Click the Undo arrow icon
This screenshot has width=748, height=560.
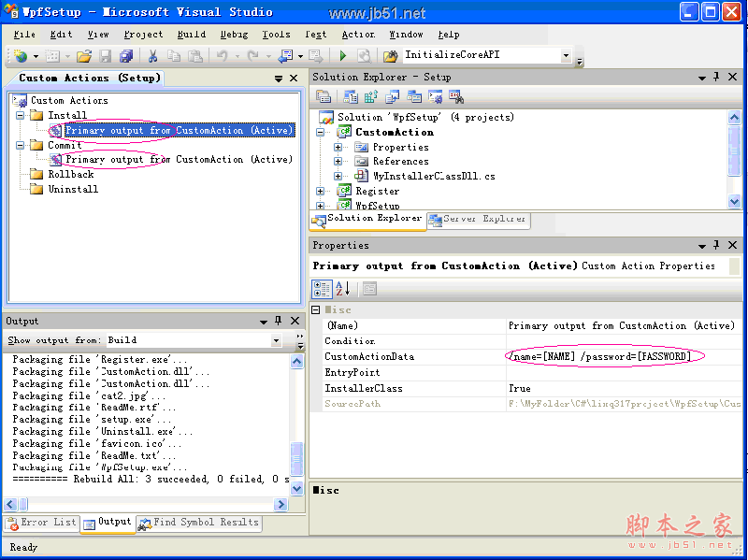[222, 56]
